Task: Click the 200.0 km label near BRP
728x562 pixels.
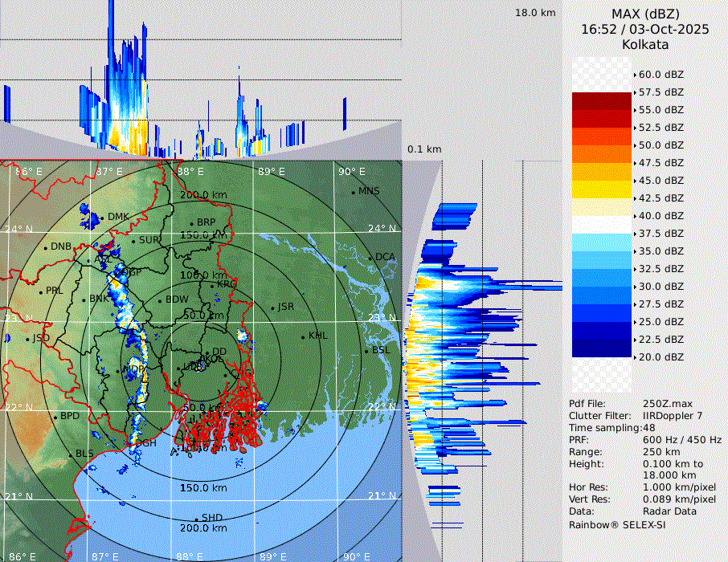Action: [x=203, y=195]
